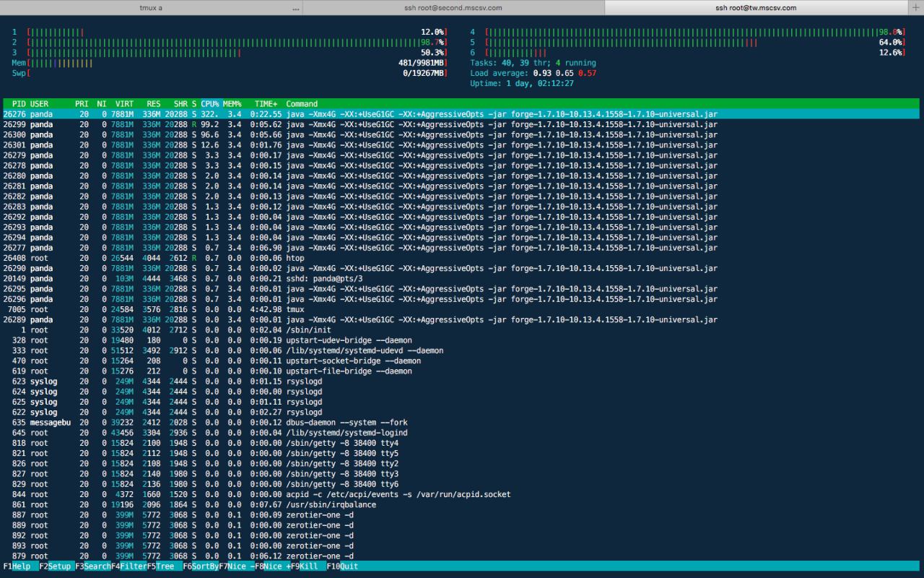Select upstart-udev-bridge --daemon row

(x=461, y=340)
